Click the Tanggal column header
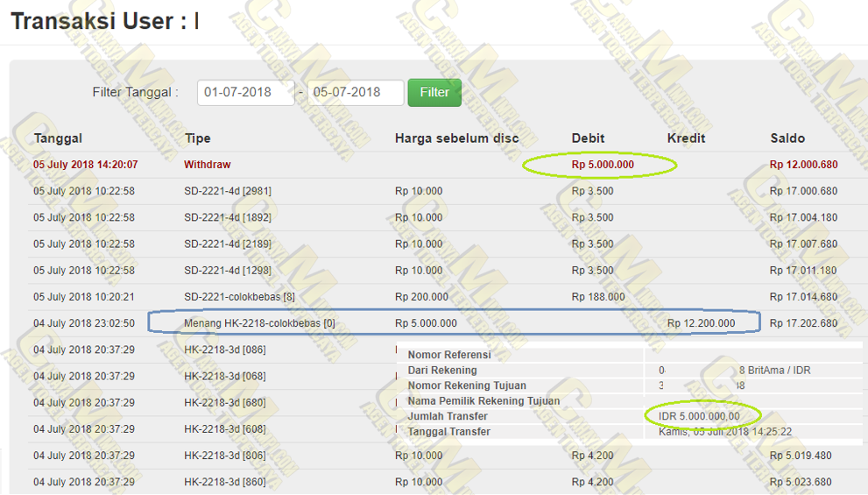 [x=58, y=138]
